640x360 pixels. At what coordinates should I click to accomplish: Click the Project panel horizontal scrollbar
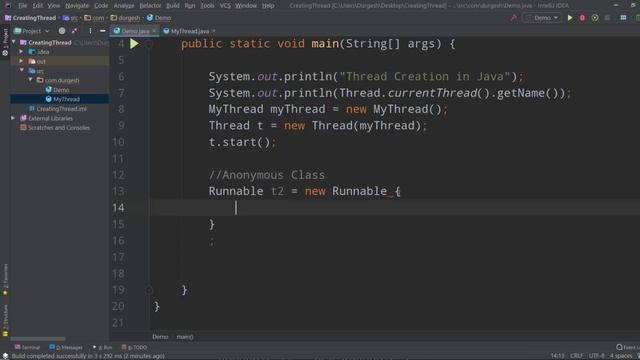pyautogui.click(x=38, y=339)
